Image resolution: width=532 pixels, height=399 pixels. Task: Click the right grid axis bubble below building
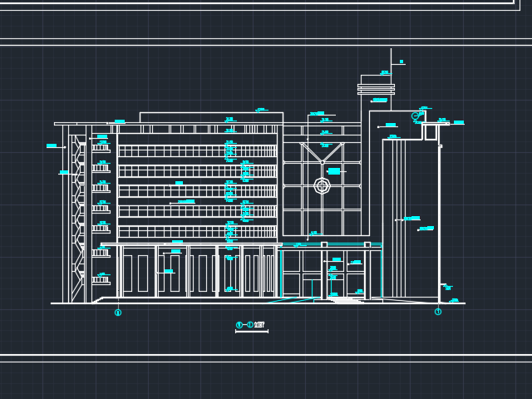click(x=438, y=312)
